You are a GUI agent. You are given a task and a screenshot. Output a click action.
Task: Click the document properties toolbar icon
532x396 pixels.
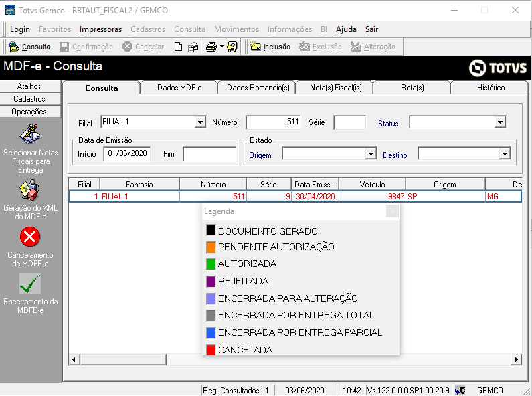(x=193, y=47)
